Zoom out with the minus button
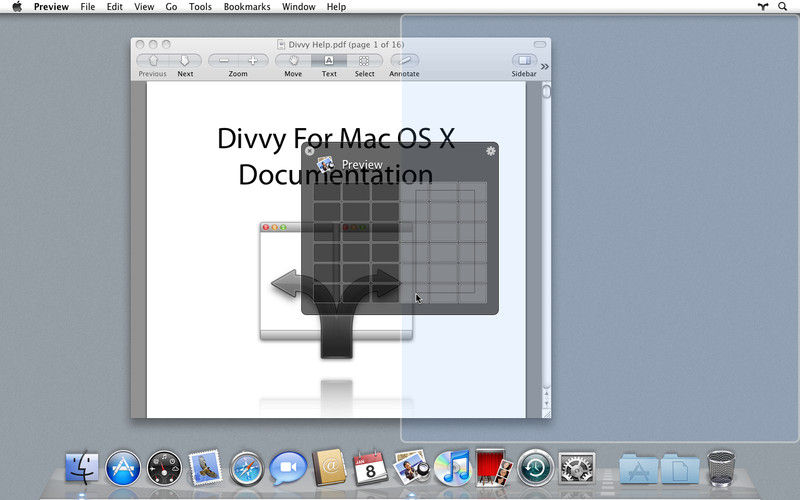Viewport: 800px width, 500px height. click(223, 61)
